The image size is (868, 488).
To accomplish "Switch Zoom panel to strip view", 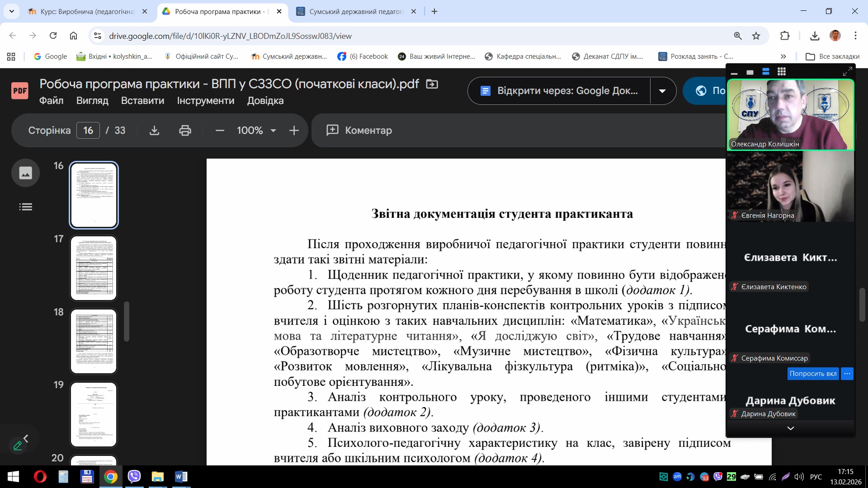I will click(765, 71).
